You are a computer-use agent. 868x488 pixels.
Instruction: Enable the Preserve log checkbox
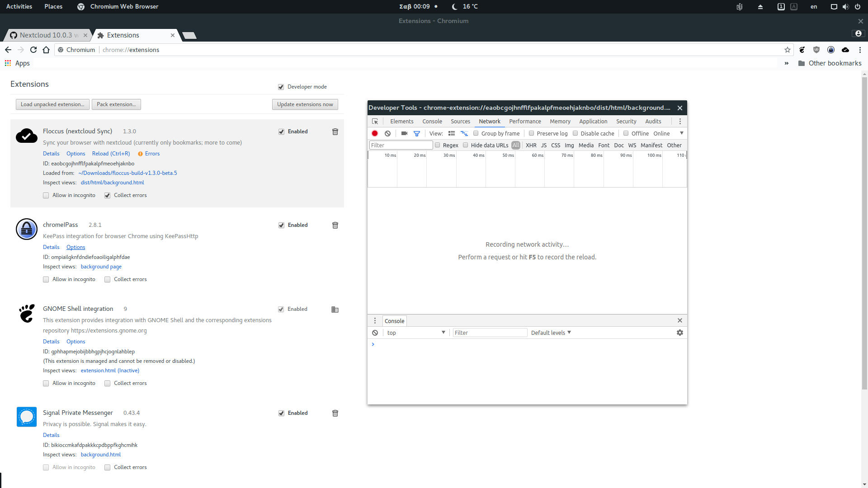click(532, 133)
